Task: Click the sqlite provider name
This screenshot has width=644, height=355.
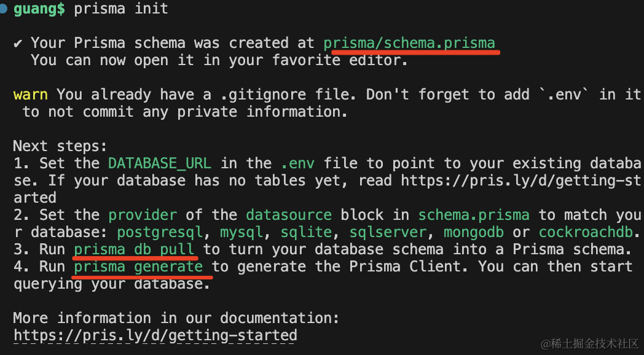Action: (306, 232)
